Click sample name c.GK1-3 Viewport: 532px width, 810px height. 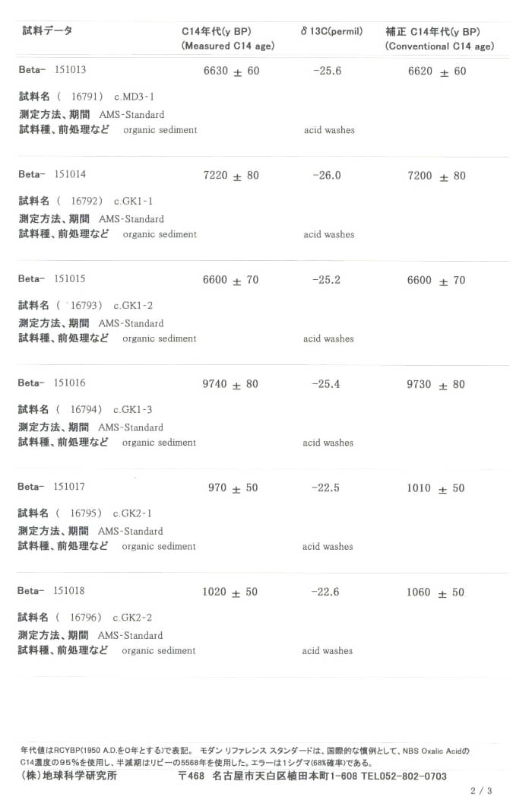[132, 410]
